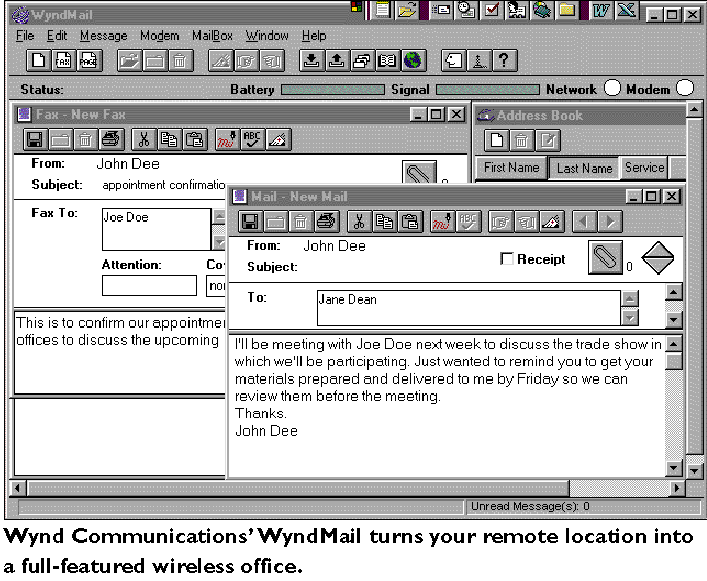Print the new mail message

tap(326, 221)
